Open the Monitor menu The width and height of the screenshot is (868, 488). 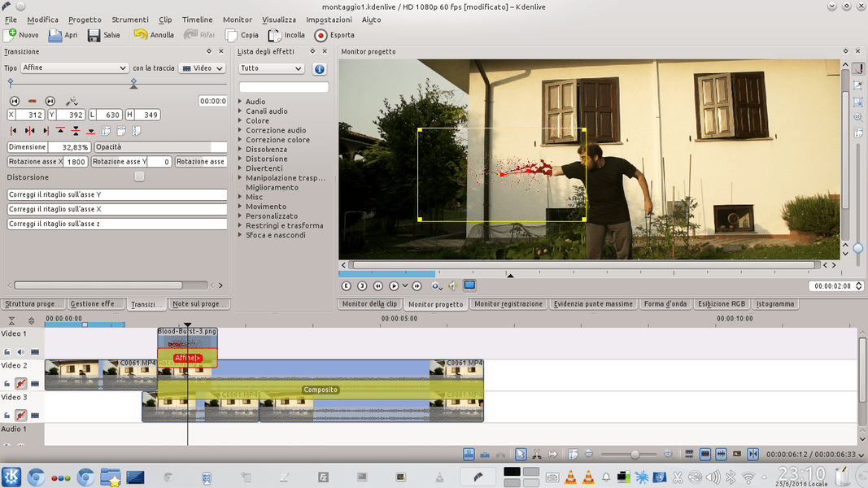tap(237, 20)
